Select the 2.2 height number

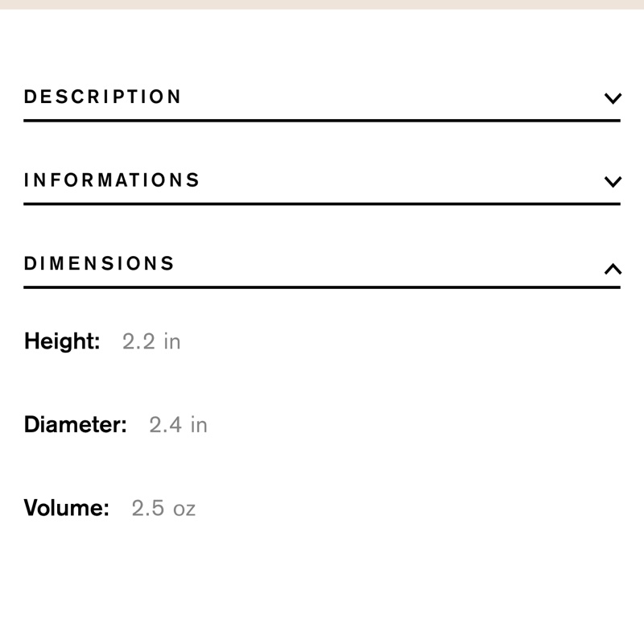[x=138, y=341]
